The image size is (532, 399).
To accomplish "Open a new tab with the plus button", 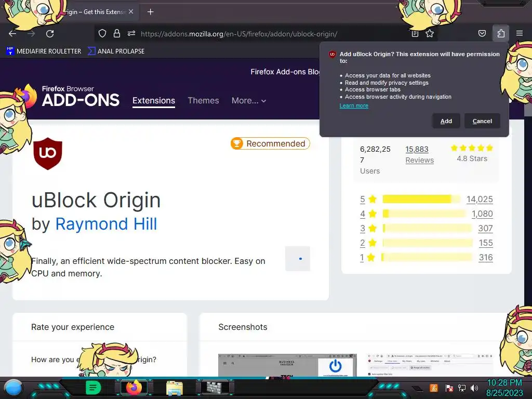I will [x=150, y=12].
